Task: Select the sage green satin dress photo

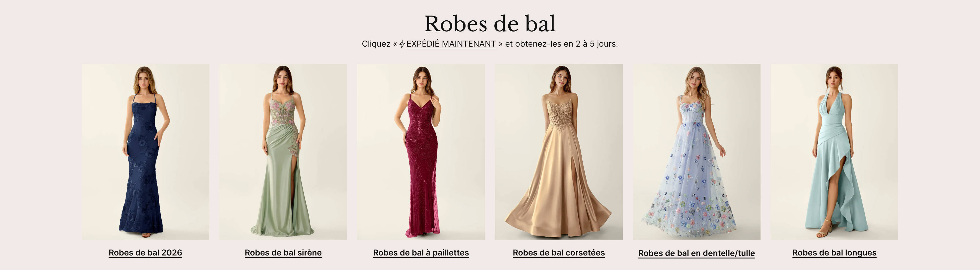Action: click(x=283, y=152)
